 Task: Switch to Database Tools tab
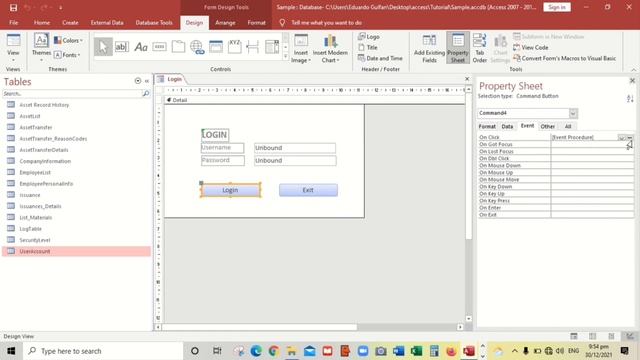(154, 23)
